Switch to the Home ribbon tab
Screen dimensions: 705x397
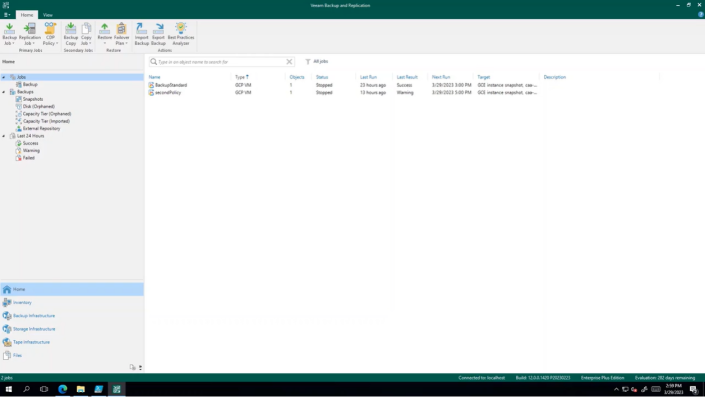tap(27, 15)
